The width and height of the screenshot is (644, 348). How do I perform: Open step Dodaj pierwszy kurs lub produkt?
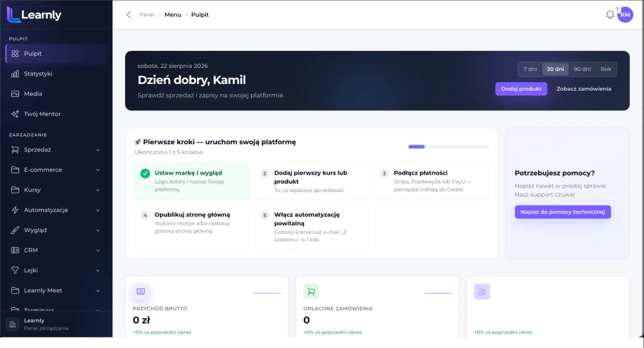click(x=311, y=181)
